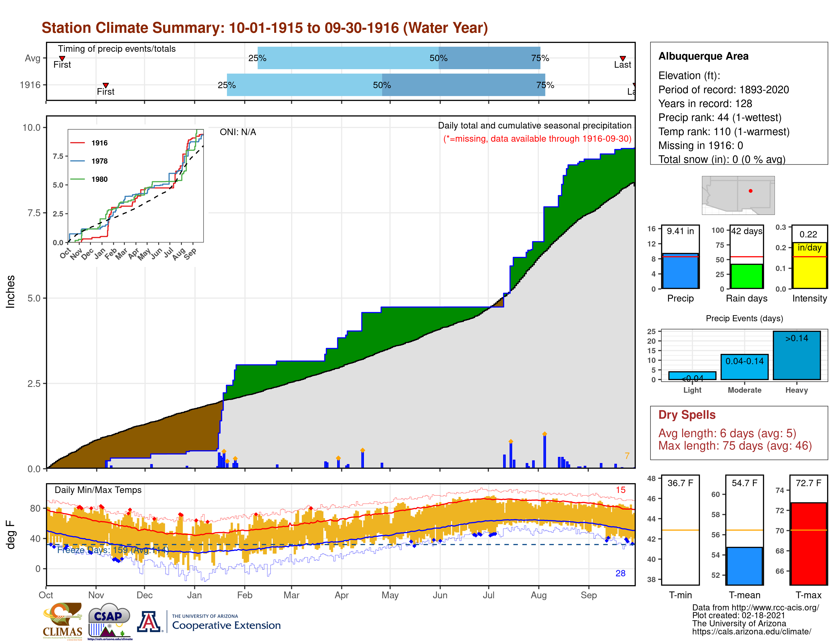
Task: Click the Heavy >0.14 events bar
Action: (797, 355)
